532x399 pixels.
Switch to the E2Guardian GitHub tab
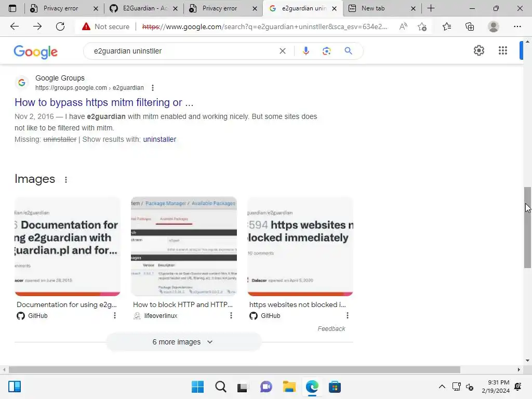(144, 8)
